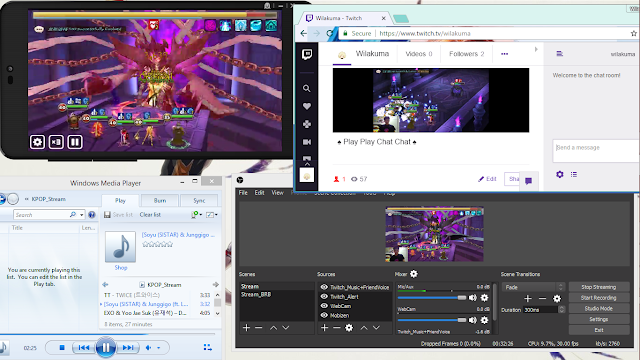This screenshot has height=360, width=640.
Task: Add a new source in OBS
Action: [x=324, y=328]
